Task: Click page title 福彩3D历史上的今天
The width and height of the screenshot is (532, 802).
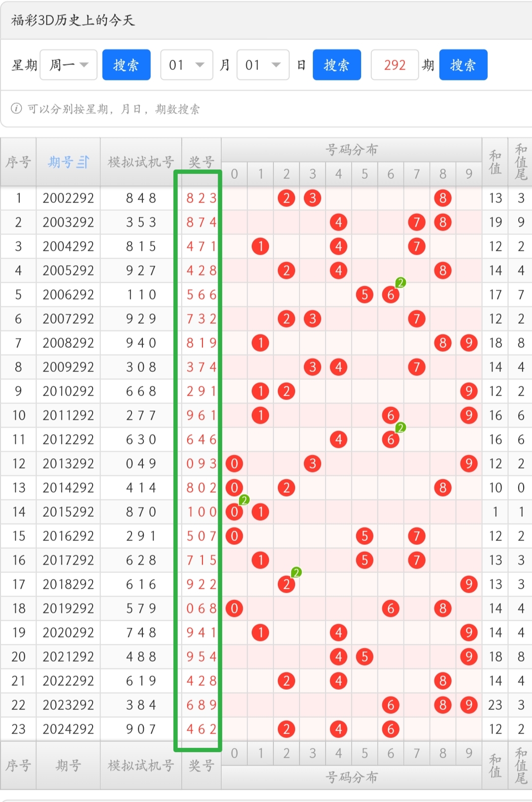Action: coord(73,20)
